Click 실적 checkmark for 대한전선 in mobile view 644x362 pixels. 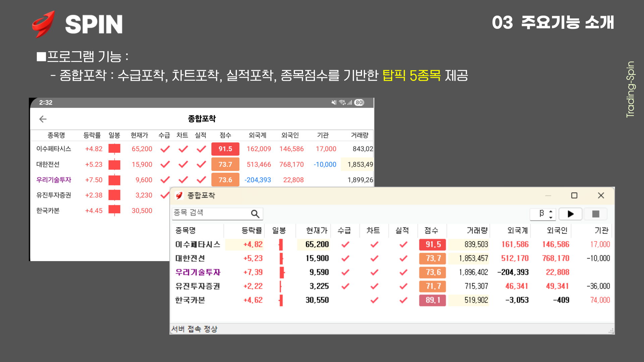tap(201, 164)
